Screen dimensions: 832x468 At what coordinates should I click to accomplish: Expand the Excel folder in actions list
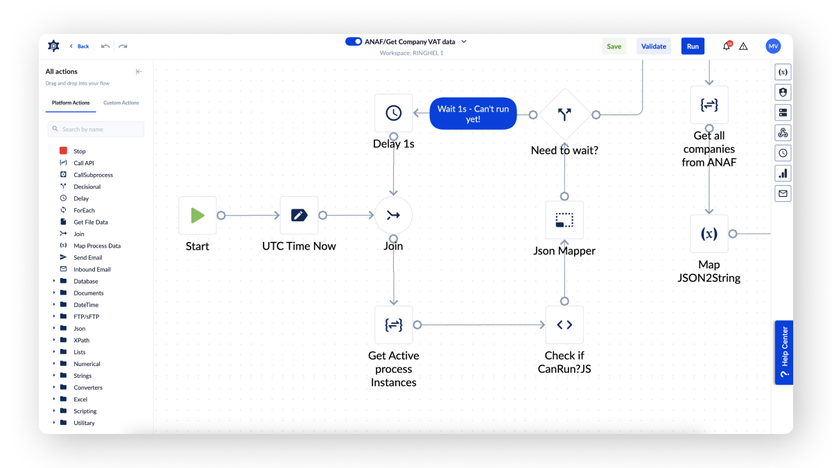[54, 399]
